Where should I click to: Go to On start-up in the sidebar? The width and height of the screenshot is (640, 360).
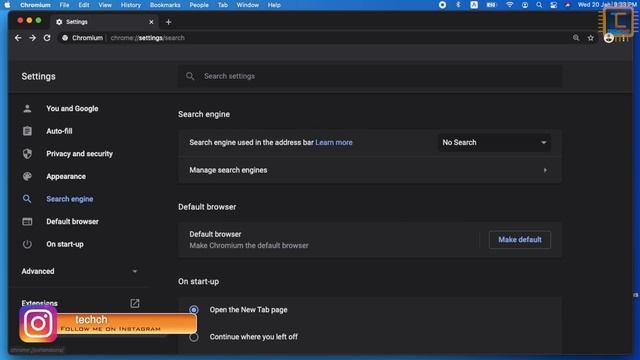pos(65,244)
